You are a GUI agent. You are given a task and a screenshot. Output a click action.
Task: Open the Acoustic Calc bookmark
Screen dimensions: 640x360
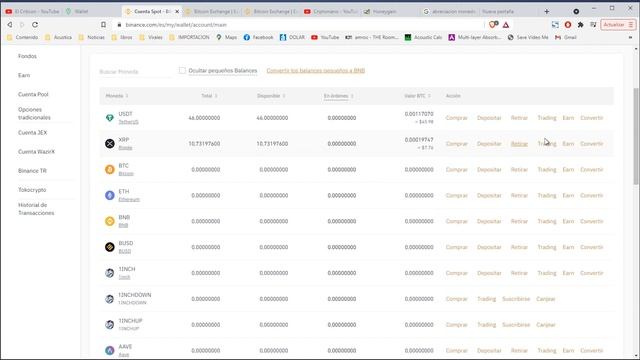[x=423, y=37]
